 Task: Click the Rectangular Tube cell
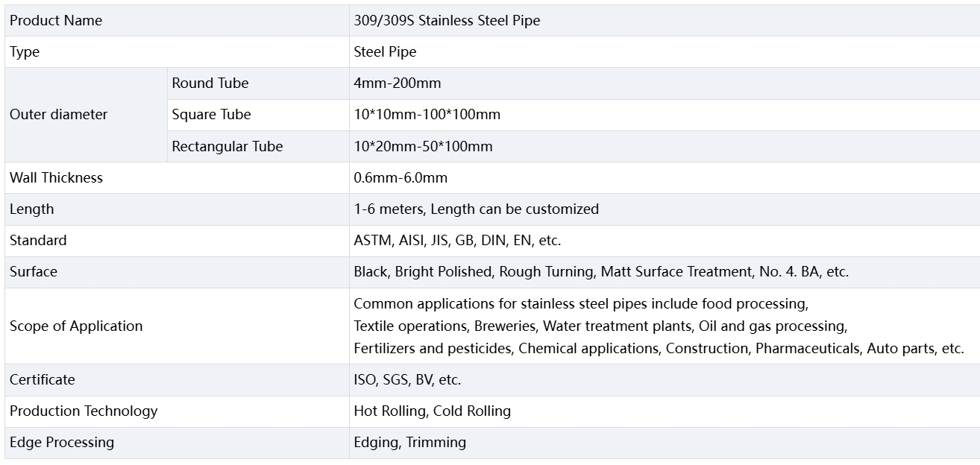click(x=227, y=147)
